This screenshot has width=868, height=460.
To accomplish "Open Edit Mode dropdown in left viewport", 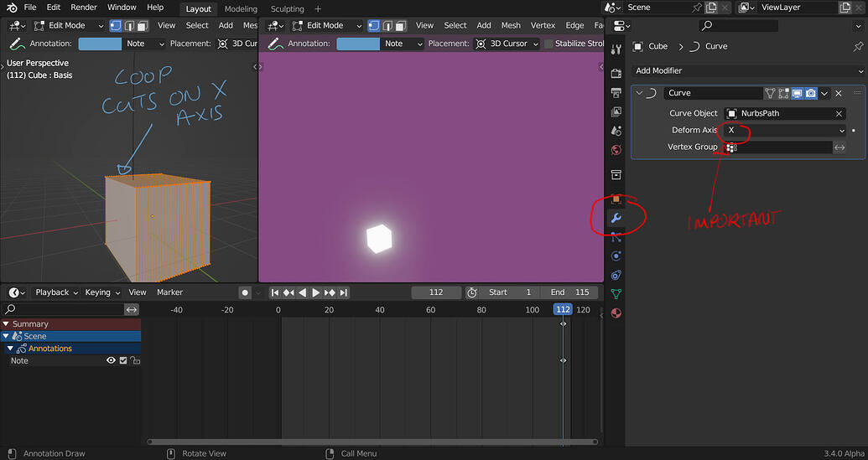I will (68, 25).
